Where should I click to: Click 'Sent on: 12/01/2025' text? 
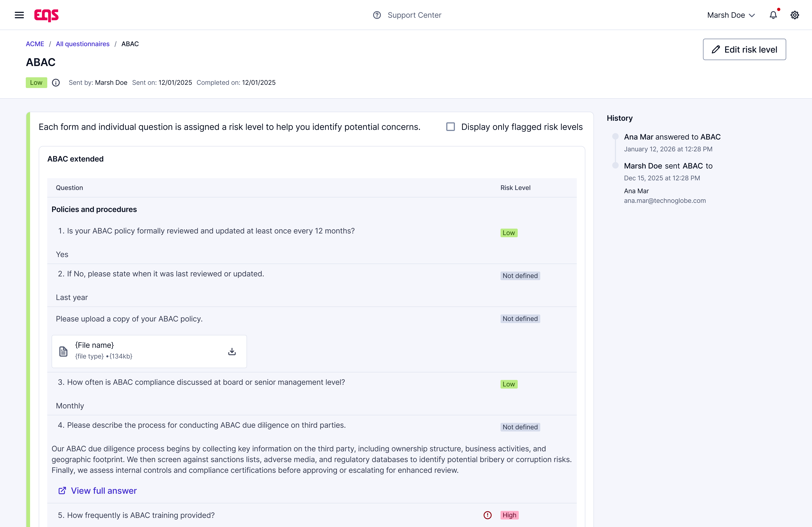(x=162, y=82)
